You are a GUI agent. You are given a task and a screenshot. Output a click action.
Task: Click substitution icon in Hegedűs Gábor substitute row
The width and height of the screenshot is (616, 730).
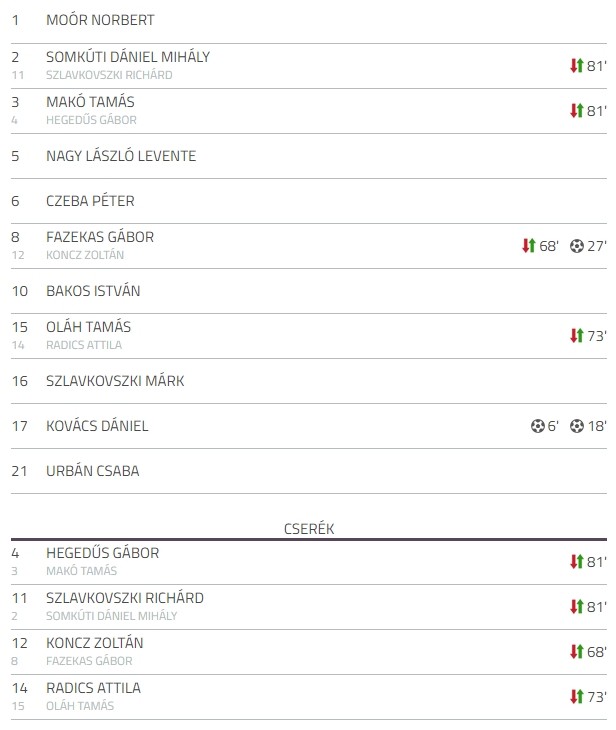(x=576, y=561)
